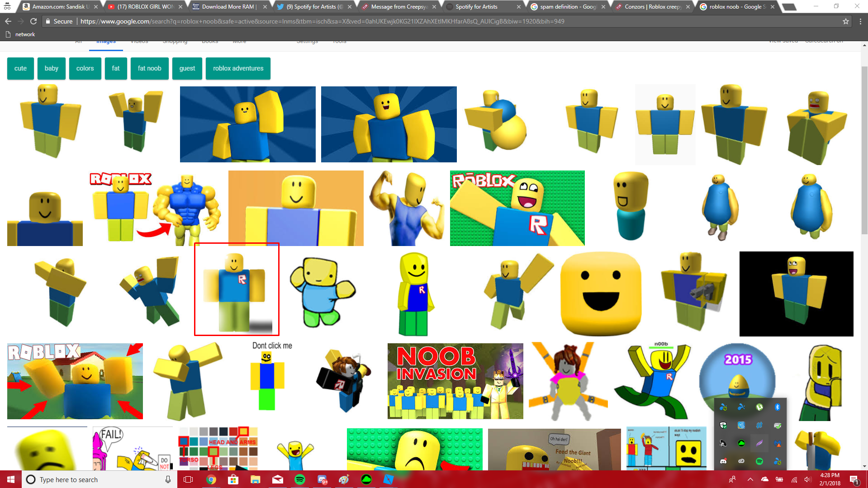Open Windows Defender shield icon in tray

(x=723, y=425)
